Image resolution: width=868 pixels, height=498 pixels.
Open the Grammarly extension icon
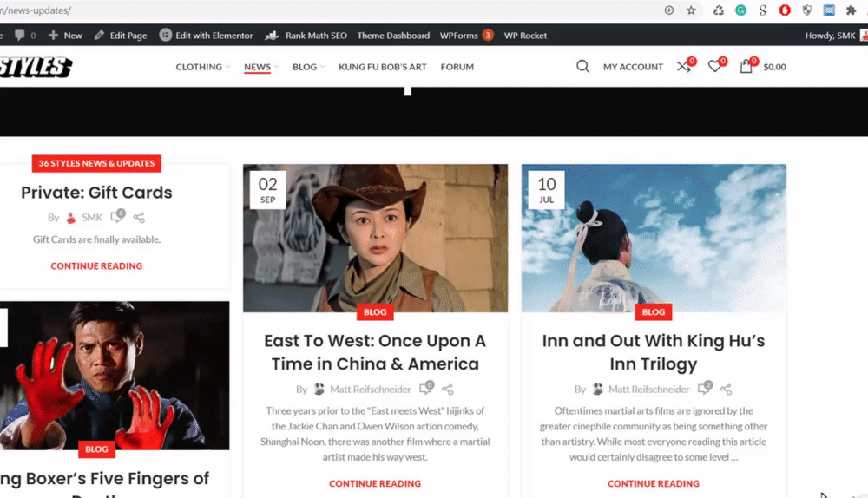coord(740,10)
